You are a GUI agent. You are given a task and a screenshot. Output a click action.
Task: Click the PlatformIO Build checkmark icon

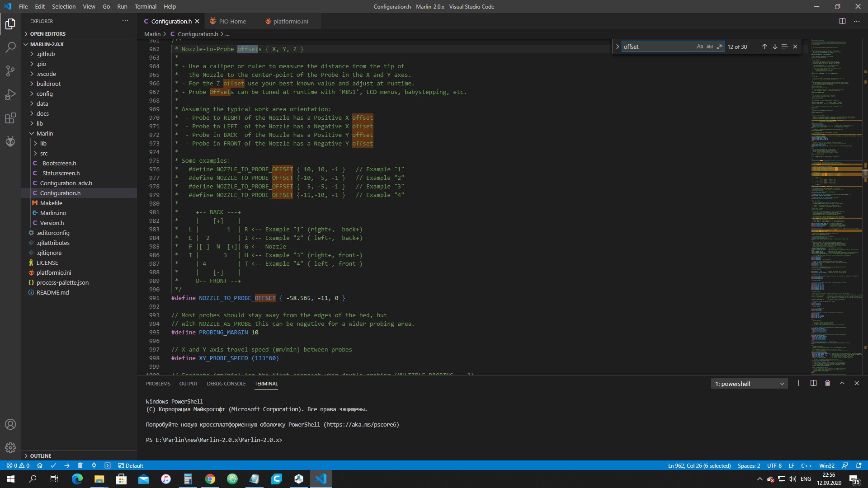53,465
